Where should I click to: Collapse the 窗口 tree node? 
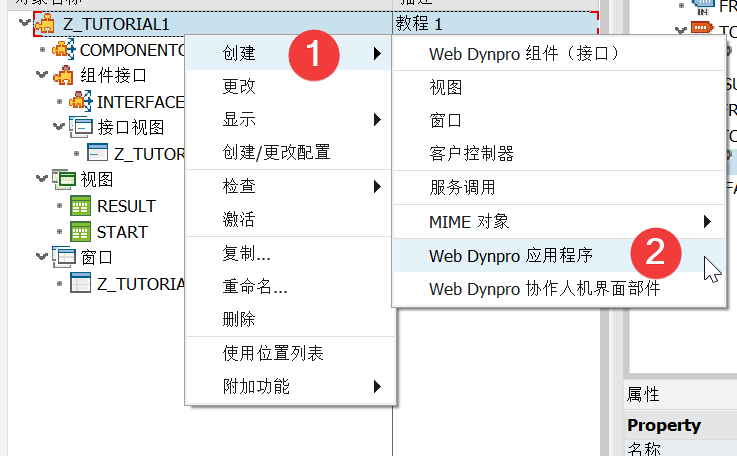point(41,257)
